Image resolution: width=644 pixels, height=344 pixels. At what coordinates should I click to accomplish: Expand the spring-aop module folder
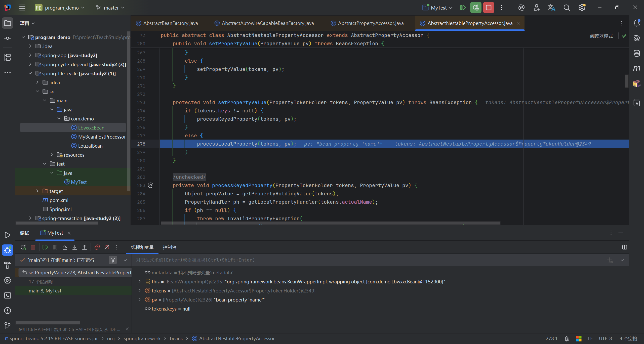click(x=30, y=55)
